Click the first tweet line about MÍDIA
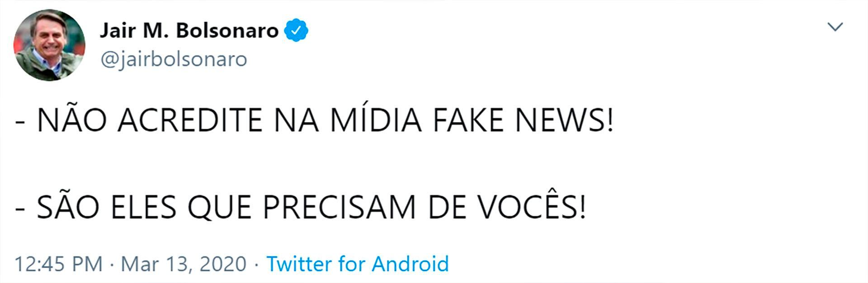 tap(315, 120)
